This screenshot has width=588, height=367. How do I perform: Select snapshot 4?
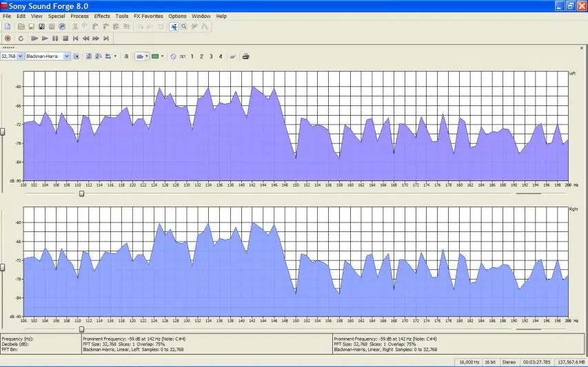coord(221,56)
